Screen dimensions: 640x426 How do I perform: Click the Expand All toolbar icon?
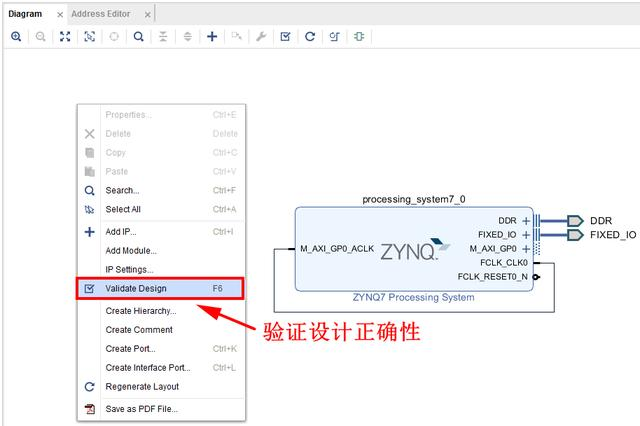click(x=187, y=37)
